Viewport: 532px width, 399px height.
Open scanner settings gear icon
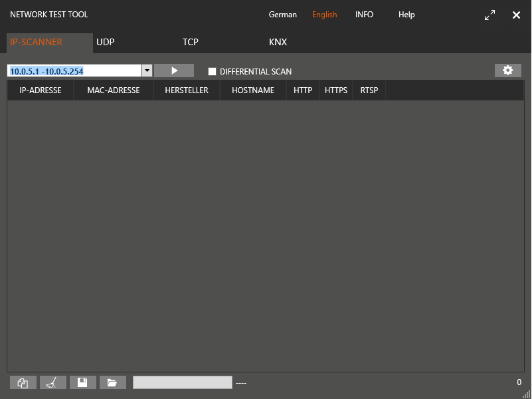pos(507,70)
